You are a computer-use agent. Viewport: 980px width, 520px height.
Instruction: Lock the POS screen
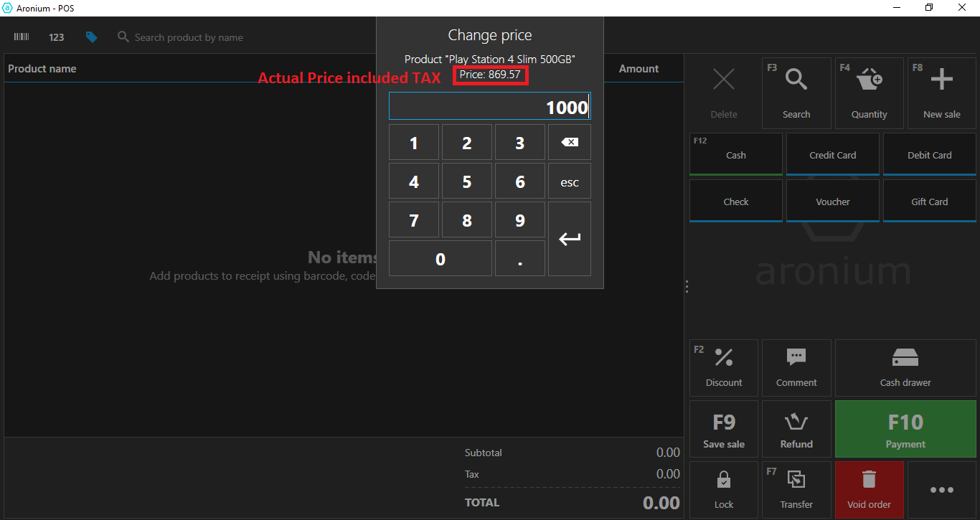click(724, 490)
